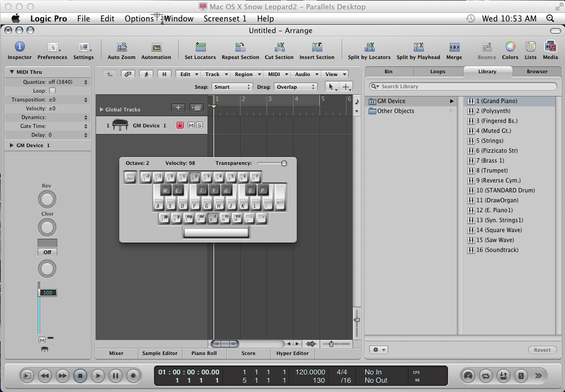565x392 pixels.
Task: Click the duplicate track button
Action: click(x=196, y=108)
